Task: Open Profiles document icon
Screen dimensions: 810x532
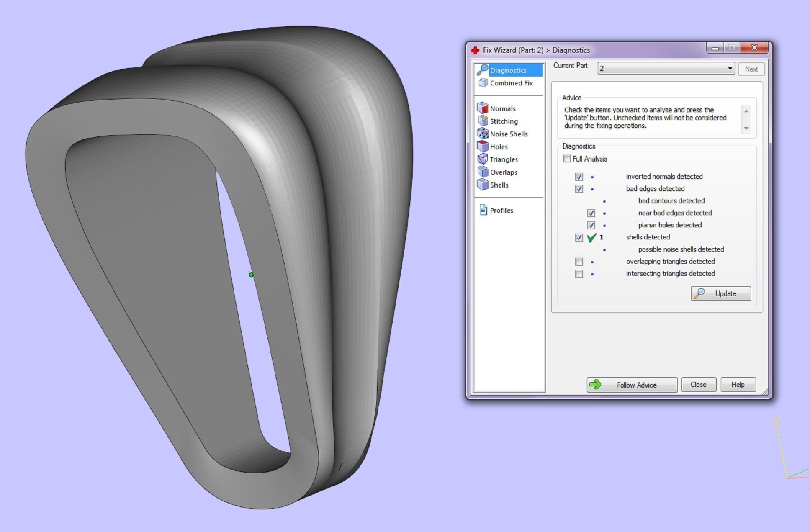Action: (x=483, y=210)
